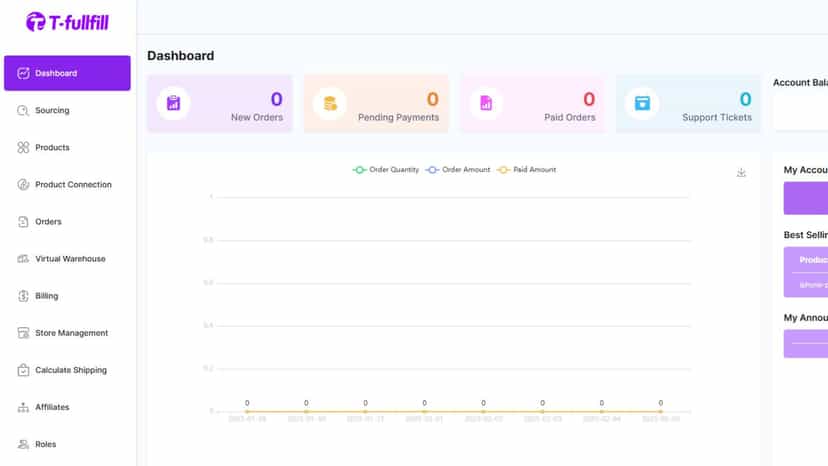The width and height of the screenshot is (828, 466).
Task: Click the Sourcing magnifier icon in sidebar
Action: pos(23,110)
